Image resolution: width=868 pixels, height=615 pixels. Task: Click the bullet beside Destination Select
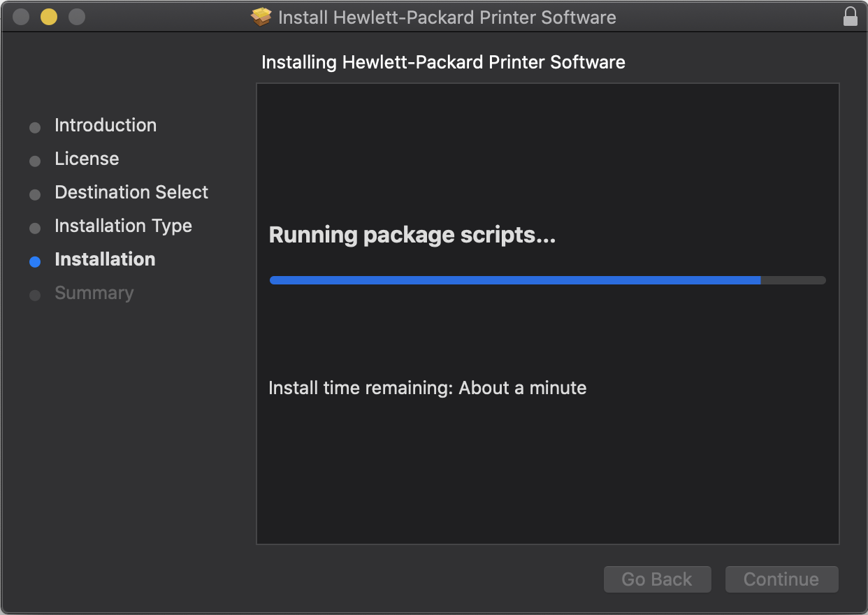click(35, 195)
